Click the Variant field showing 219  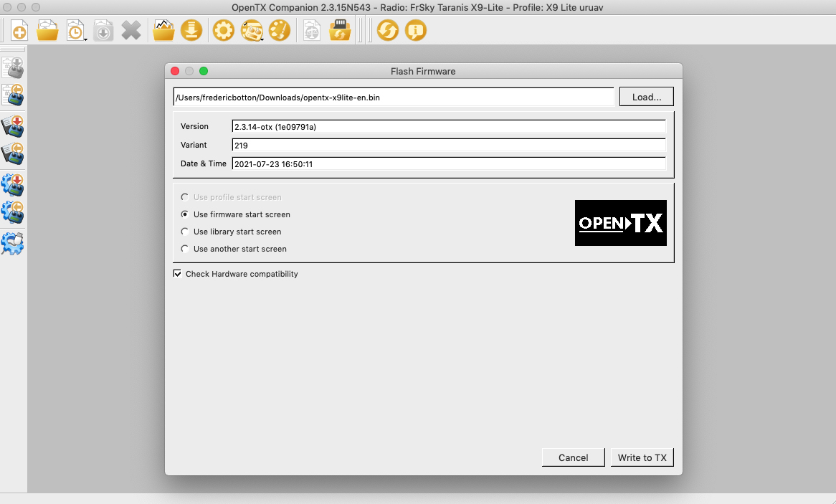pyautogui.click(x=449, y=145)
